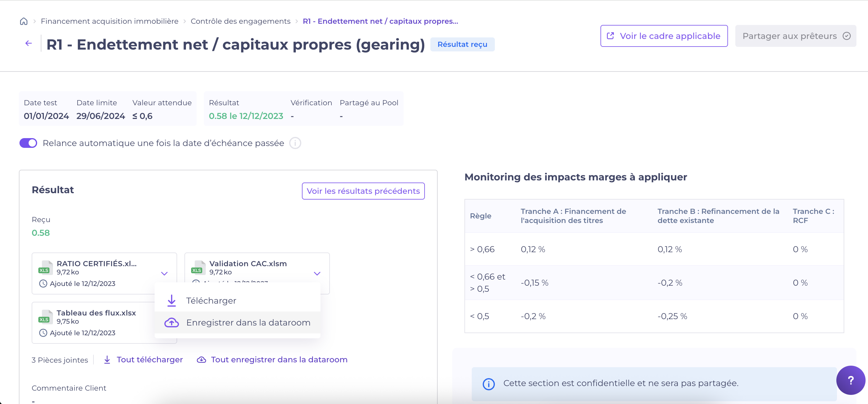This screenshot has height=404, width=868.
Task: Go to Contrôle des engagements breadcrumb
Action: tap(240, 21)
